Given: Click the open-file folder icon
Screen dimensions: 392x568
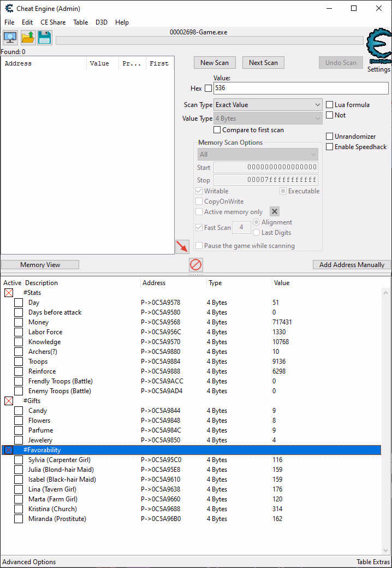Looking at the screenshot, I should coord(27,37).
